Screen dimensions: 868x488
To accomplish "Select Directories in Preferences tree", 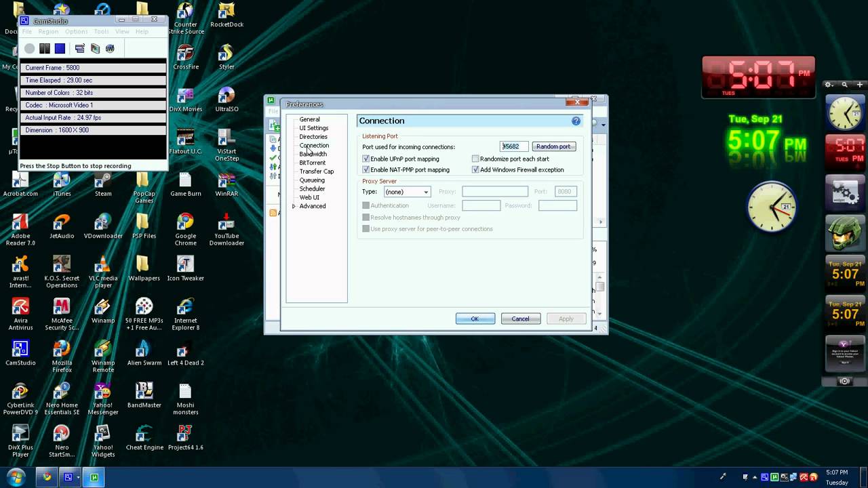I will tap(313, 137).
